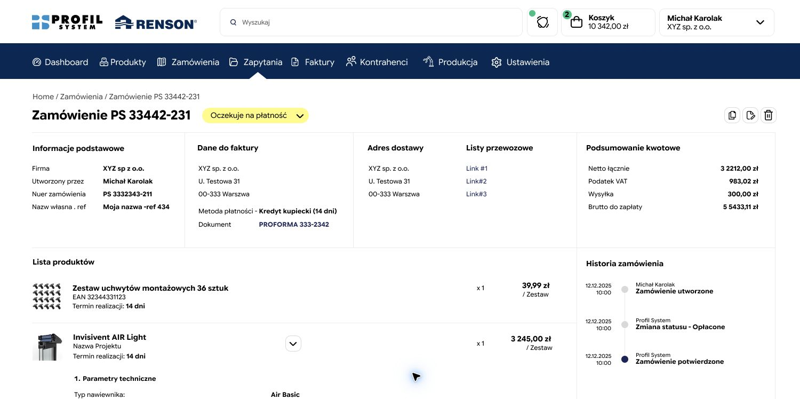Viewport: 800px width, 399px height.
Task: Open the Zamówienia menu item
Action: pos(188,62)
